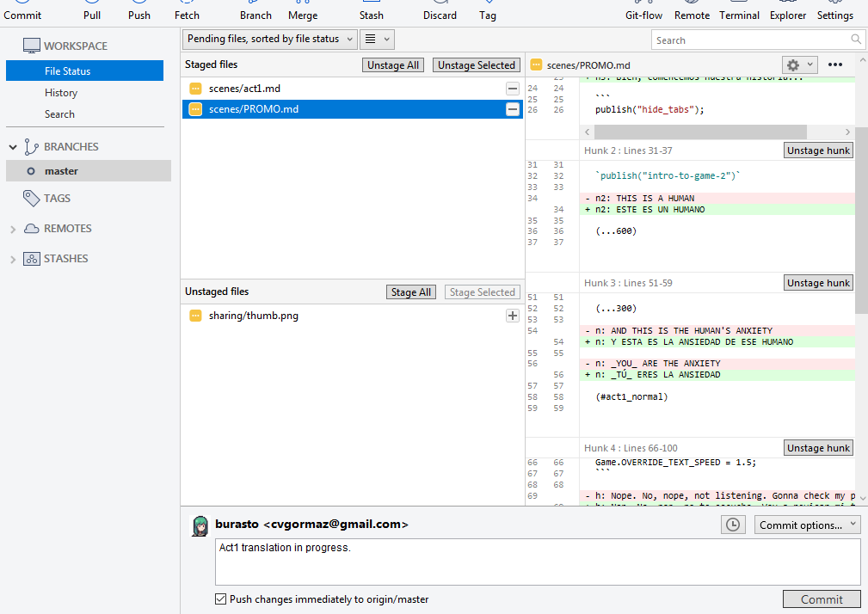Click Unstage All button
The image size is (868, 614).
[x=393, y=64]
